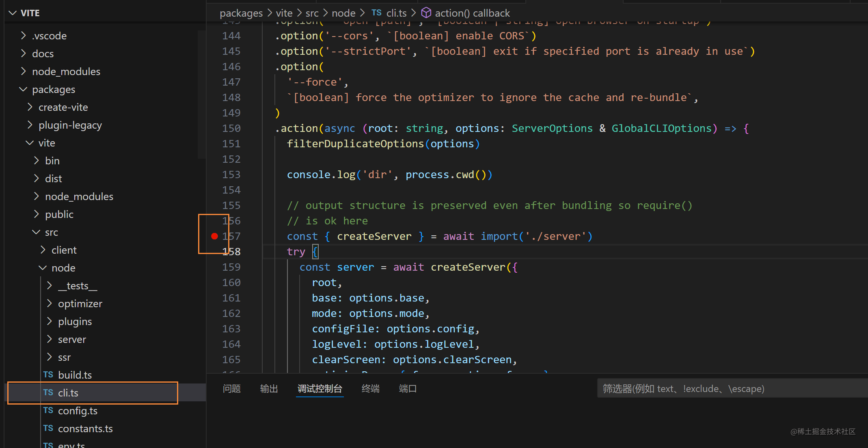Toggle the red breakpoint on line 157
Viewport: 868px width, 448px height.
(214, 236)
